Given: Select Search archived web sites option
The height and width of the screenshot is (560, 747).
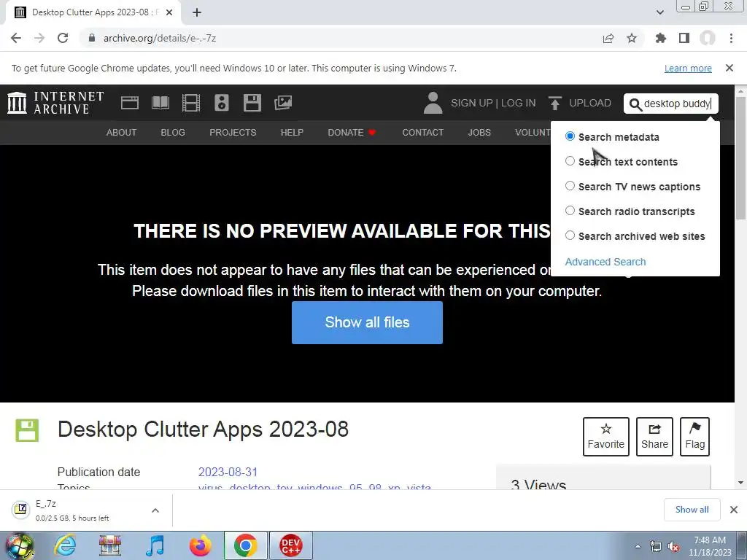Looking at the screenshot, I should (x=570, y=236).
